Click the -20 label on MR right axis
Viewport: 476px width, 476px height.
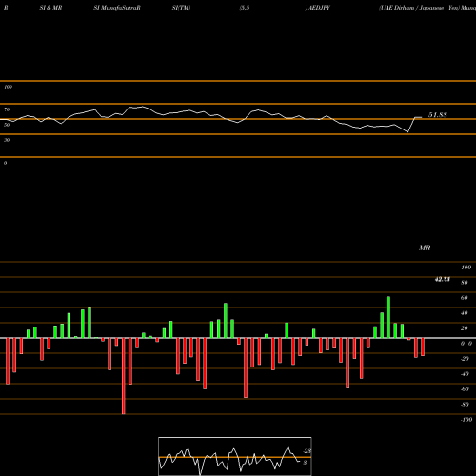465,359
